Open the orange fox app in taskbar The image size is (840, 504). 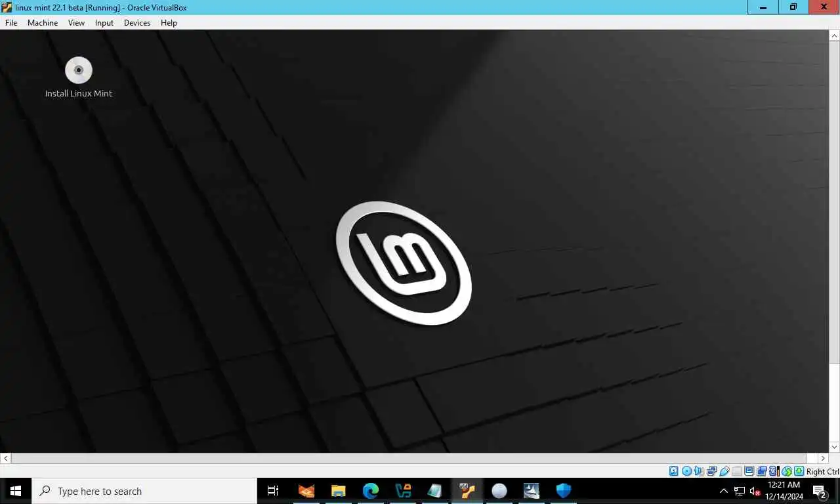tap(306, 491)
